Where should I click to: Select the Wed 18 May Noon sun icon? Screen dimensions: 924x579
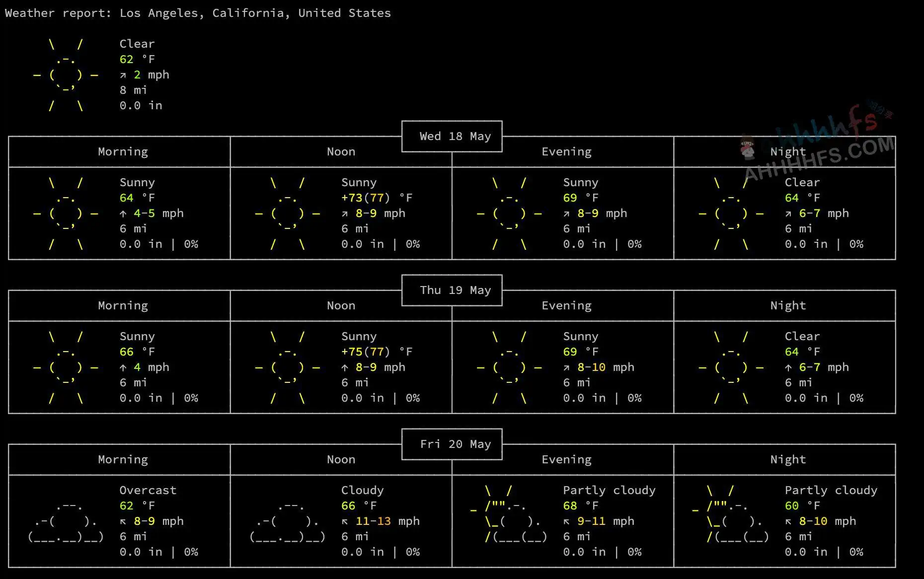coord(287,214)
